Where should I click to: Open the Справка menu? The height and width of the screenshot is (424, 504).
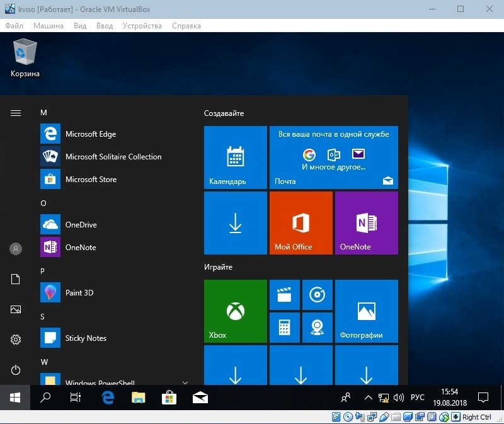coord(186,26)
